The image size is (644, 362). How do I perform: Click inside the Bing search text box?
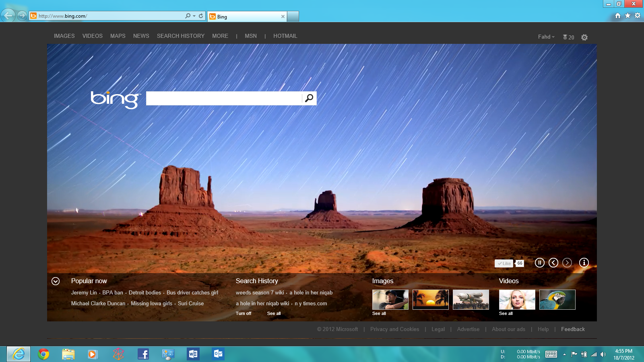(x=223, y=98)
